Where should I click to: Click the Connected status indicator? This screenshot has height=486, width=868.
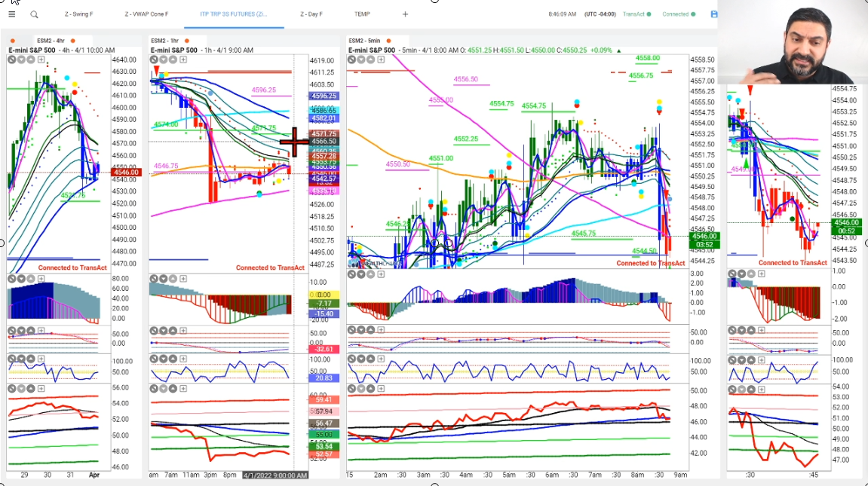coord(679,14)
